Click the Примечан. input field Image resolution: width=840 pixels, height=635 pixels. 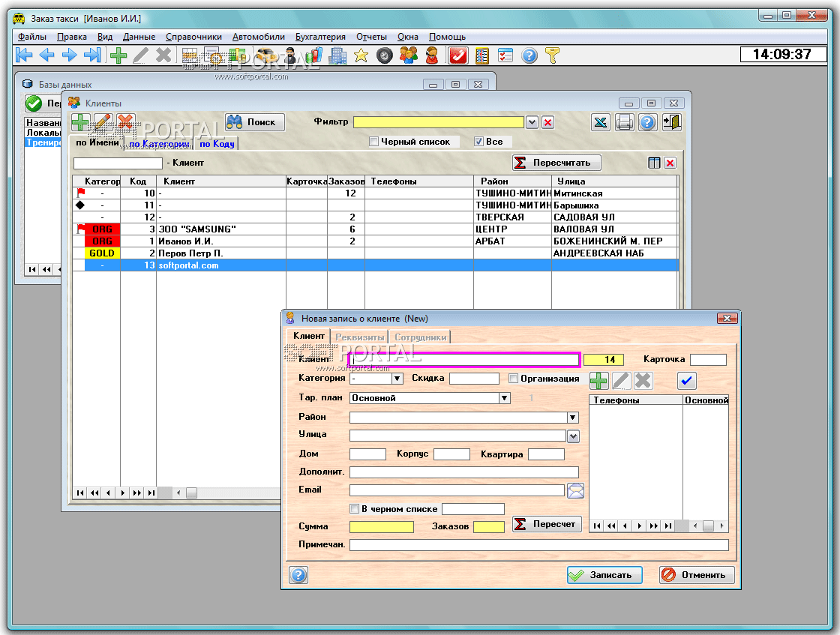coord(539,545)
